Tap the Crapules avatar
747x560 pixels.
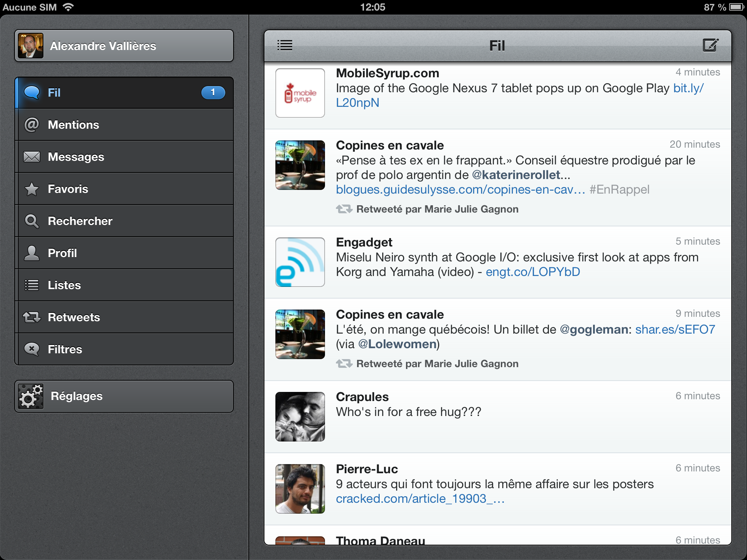coord(300,417)
